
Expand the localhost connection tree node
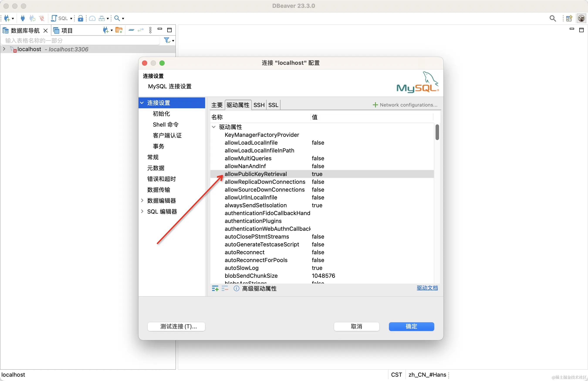click(4, 49)
